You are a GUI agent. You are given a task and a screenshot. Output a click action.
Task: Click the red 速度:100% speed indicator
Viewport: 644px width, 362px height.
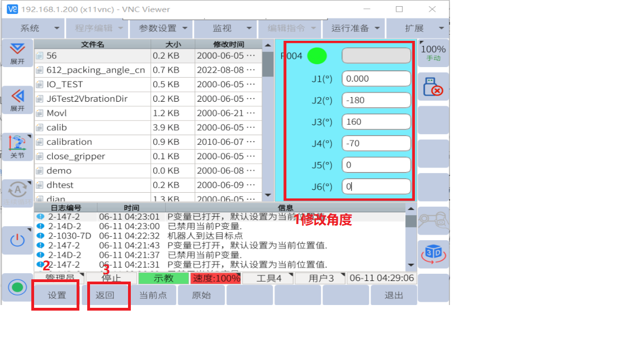[215, 278]
